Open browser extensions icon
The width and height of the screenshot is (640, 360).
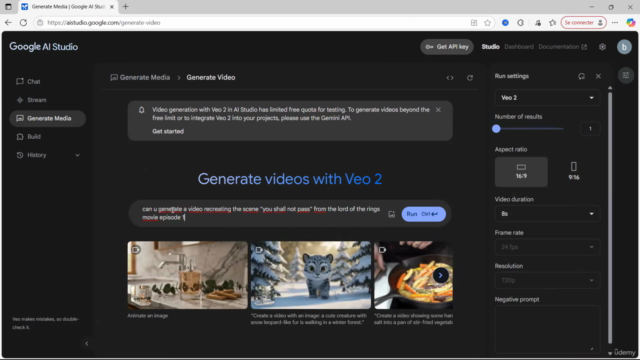tap(520, 23)
